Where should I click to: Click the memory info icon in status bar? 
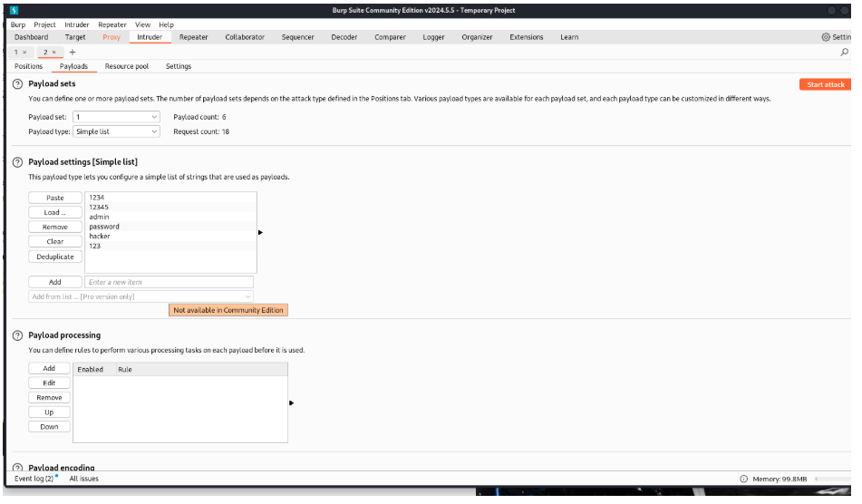743,479
